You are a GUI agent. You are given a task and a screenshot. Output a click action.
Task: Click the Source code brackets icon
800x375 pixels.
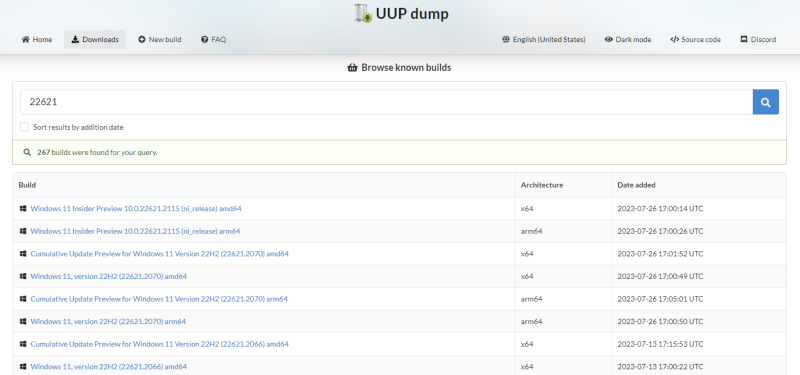pos(674,39)
